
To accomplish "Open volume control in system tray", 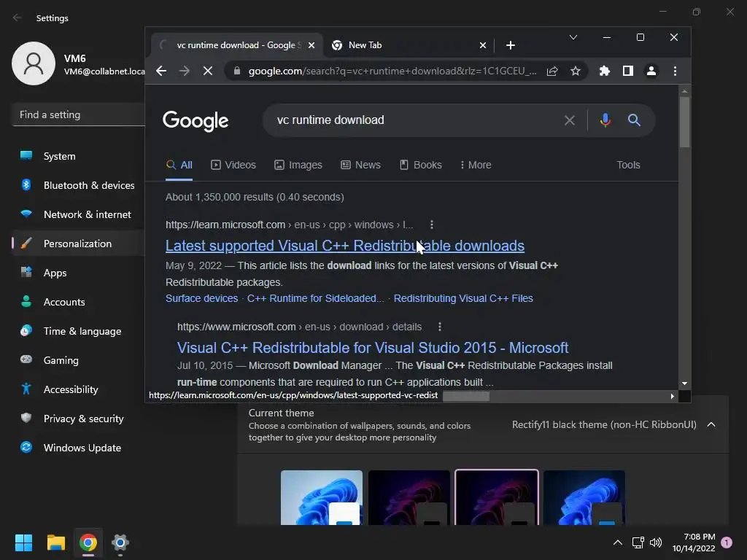I will tap(656, 542).
